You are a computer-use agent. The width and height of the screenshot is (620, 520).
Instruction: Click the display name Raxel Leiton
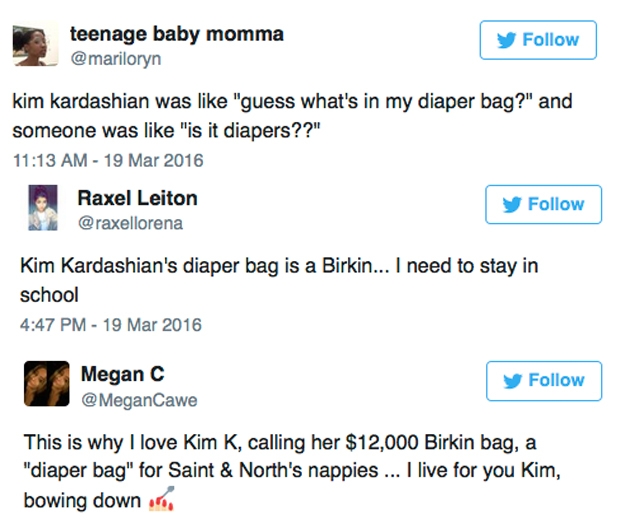[x=138, y=198]
